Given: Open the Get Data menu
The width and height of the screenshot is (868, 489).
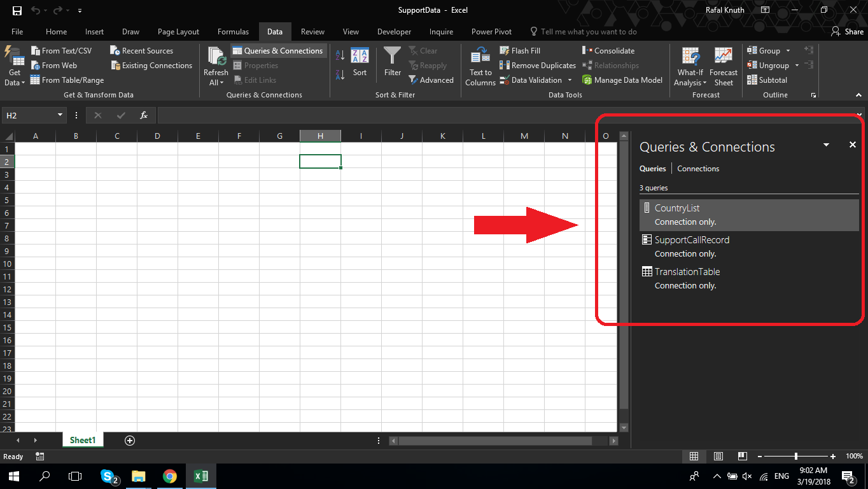Looking at the screenshot, I should pos(13,66).
